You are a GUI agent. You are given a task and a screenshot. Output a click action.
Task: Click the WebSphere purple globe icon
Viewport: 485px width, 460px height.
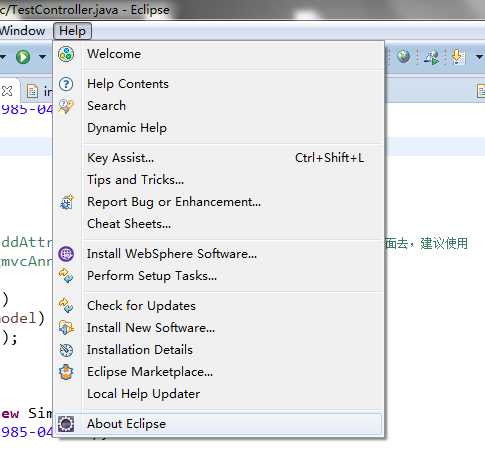(x=66, y=254)
